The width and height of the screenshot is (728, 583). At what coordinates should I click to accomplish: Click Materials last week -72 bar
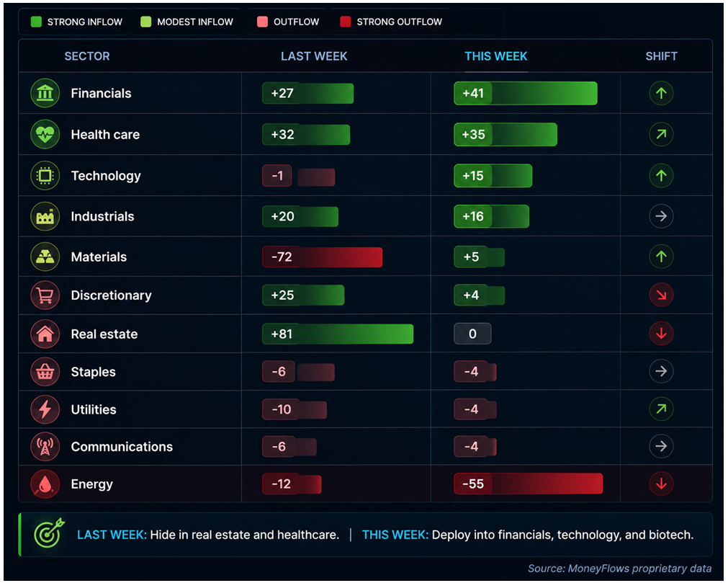pyautogui.click(x=322, y=257)
